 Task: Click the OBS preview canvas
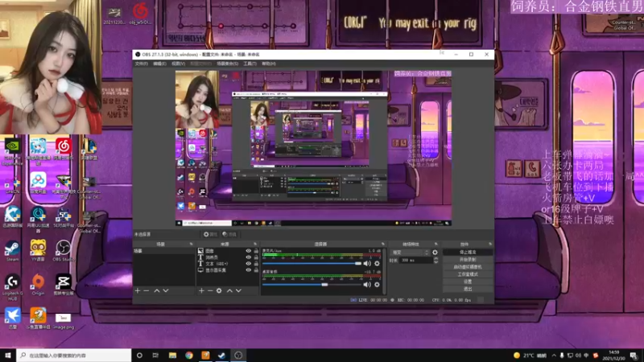[313, 148]
